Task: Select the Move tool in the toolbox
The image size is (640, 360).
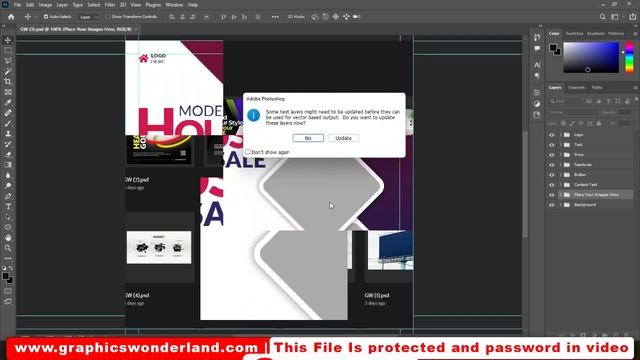Action: coord(8,40)
